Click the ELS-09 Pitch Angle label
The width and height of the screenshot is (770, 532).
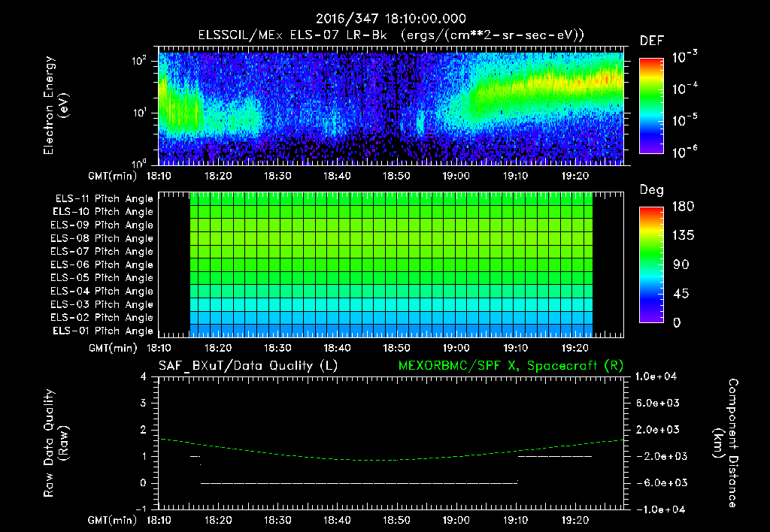(102, 225)
